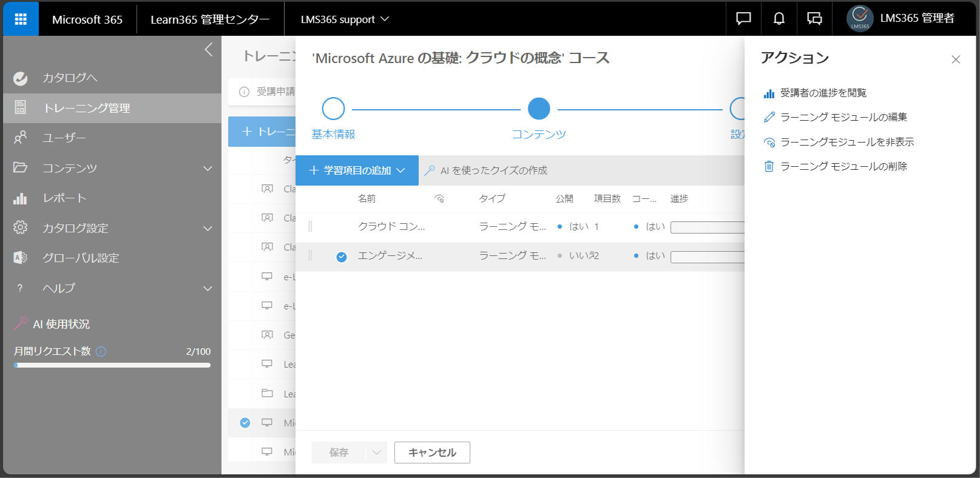Screen dimensions: 980x478
Task: Click the AI usage magic wand icon
Action: click(21, 323)
